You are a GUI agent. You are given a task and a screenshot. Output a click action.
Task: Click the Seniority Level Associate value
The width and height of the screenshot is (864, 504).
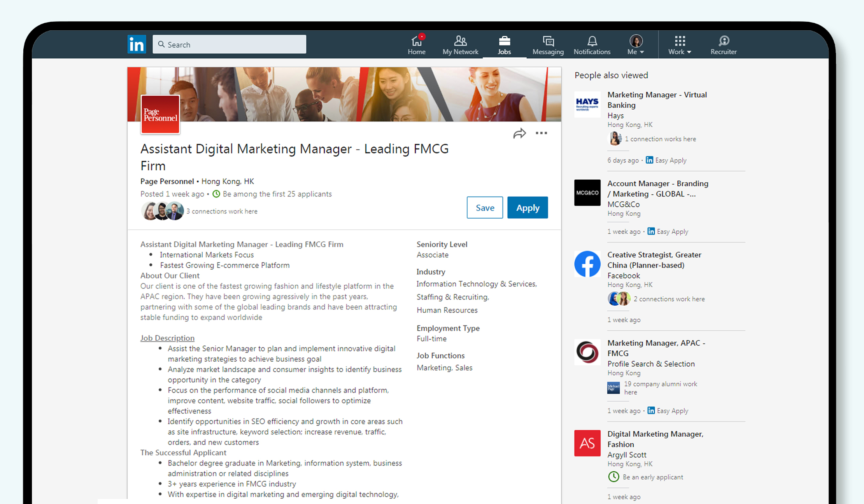coord(433,255)
